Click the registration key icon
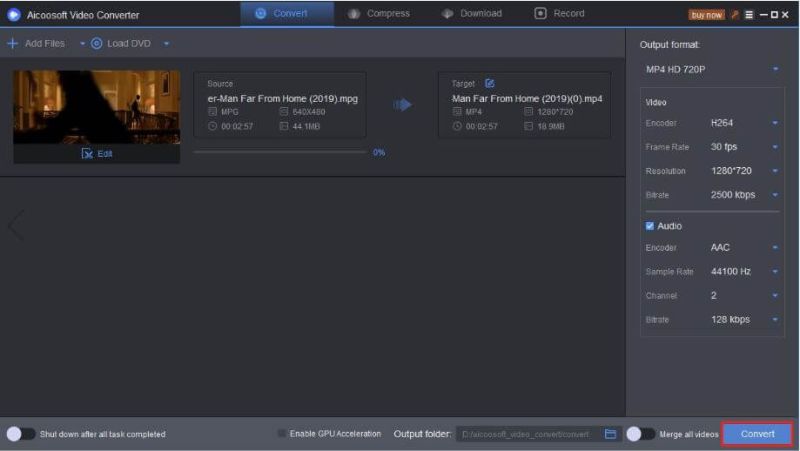Screen dimensions: 800x451 click(x=733, y=15)
